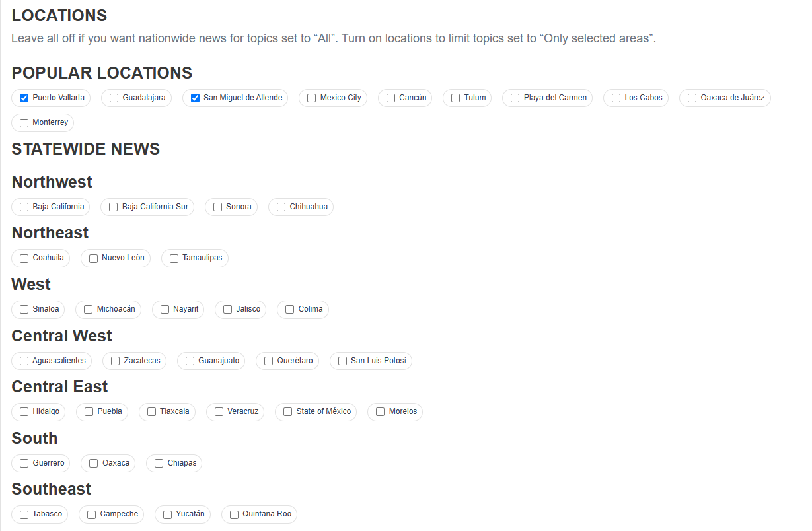Image resolution: width=812 pixels, height=531 pixels.
Task: Turn on Cancún location news
Action: click(391, 98)
